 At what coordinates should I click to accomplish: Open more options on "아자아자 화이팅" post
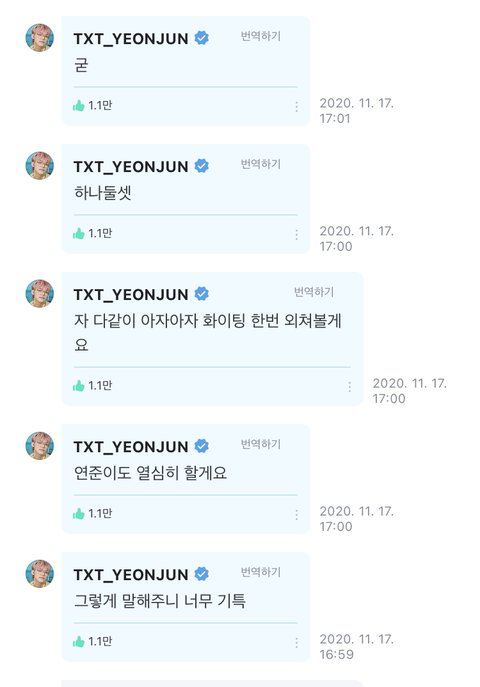[349, 386]
